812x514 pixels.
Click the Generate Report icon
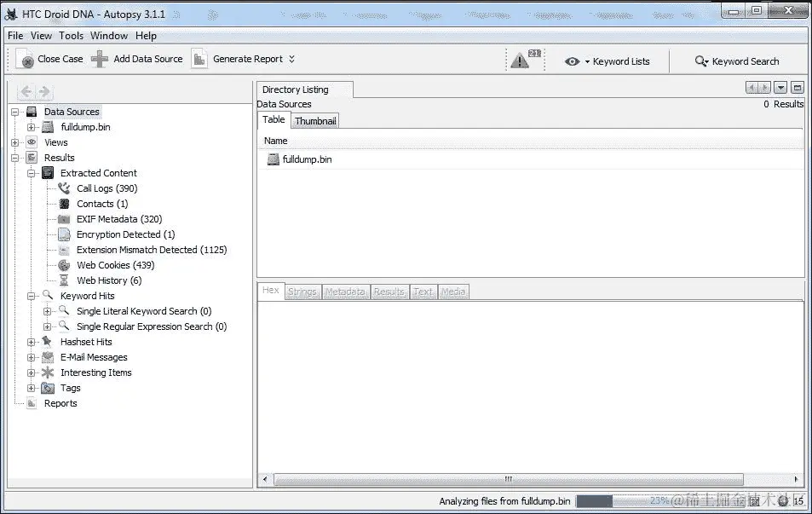click(199, 59)
